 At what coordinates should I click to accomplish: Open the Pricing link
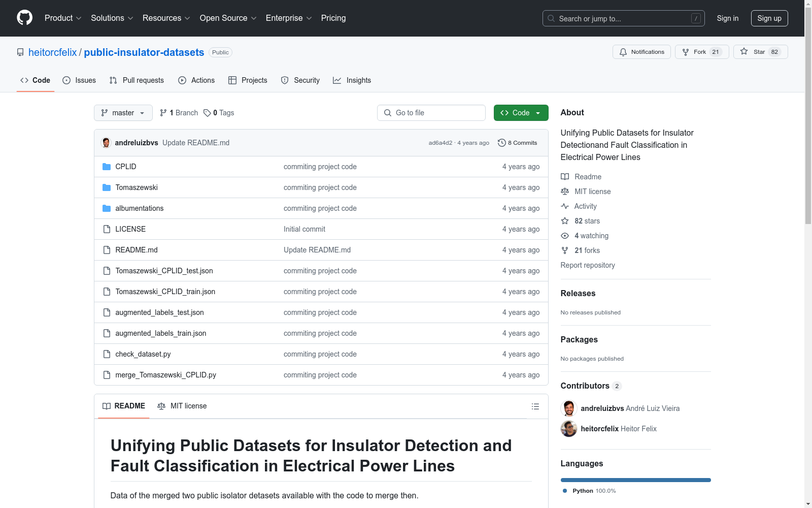[x=333, y=18]
